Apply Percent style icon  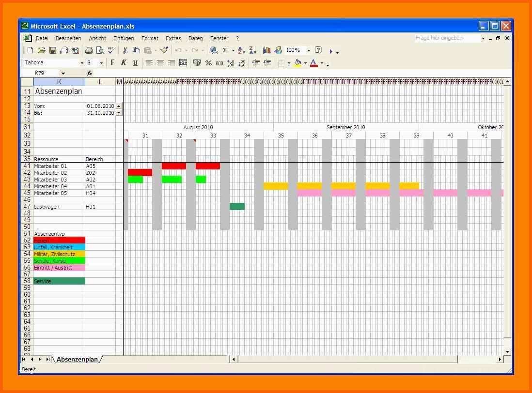coord(208,63)
